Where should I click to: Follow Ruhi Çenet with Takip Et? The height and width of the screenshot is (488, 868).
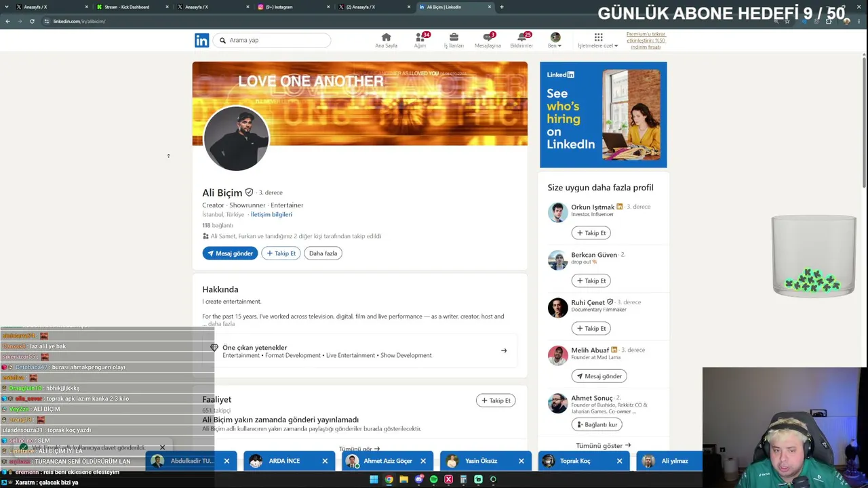click(591, 329)
